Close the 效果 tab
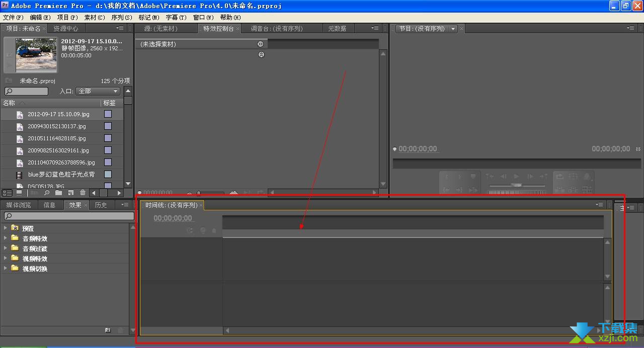 click(x=86, y=205)
